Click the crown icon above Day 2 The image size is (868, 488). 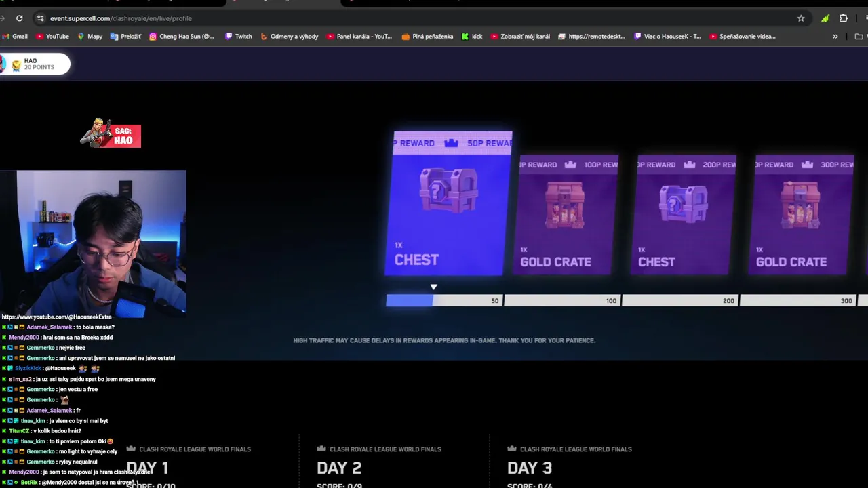pos(321,449)
